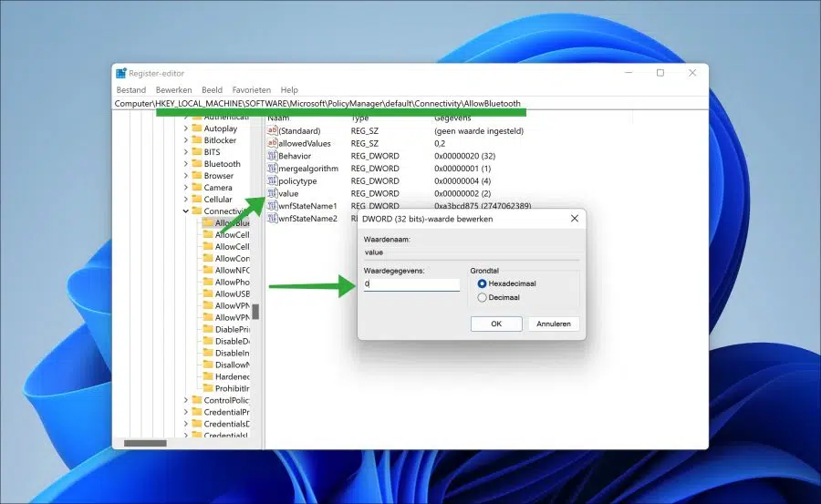Expand the ControlPolicy tree node
Viewport: 821px width, 504px height.
186,400
